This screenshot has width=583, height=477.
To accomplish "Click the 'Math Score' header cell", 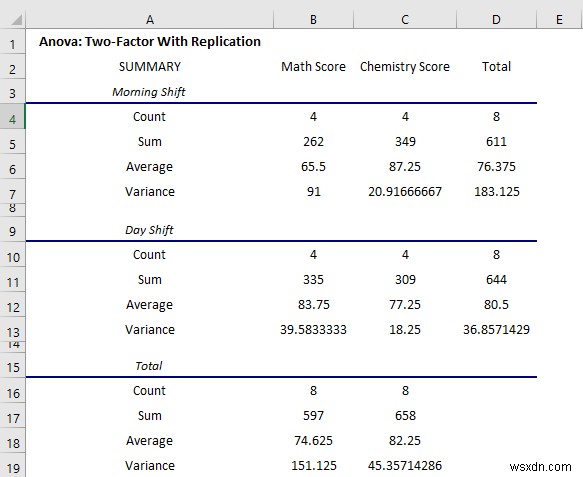I will coord(313,67).
